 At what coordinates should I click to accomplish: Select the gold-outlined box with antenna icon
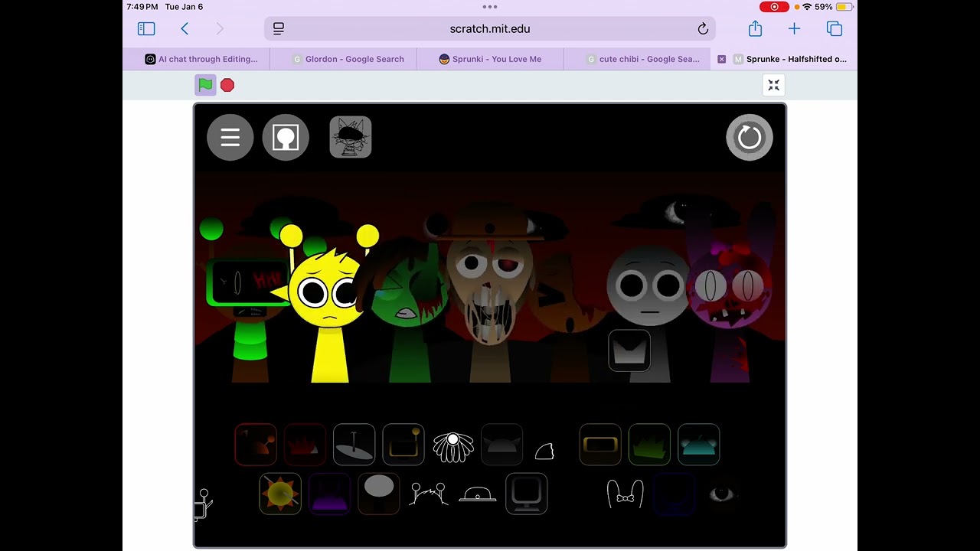coord(403,445)
